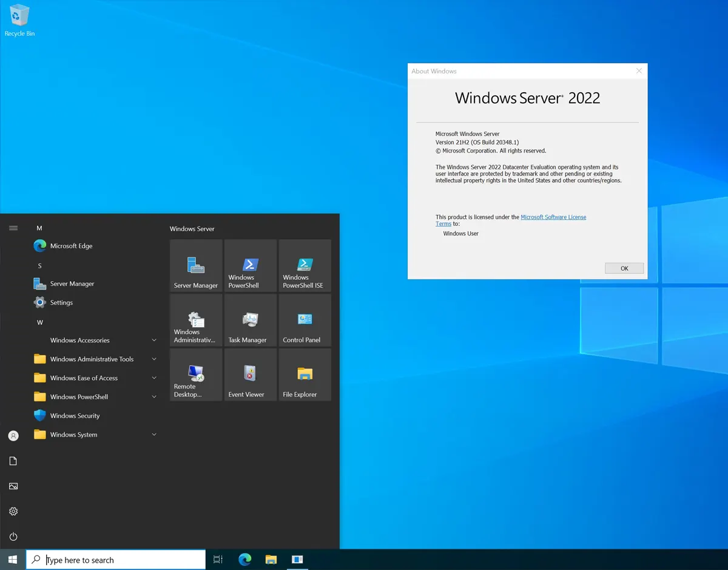Image resolution: width=728 pixels, height=570 pixels.
Task: Open the File Explorer tile
Action: [x=305, y=375]
